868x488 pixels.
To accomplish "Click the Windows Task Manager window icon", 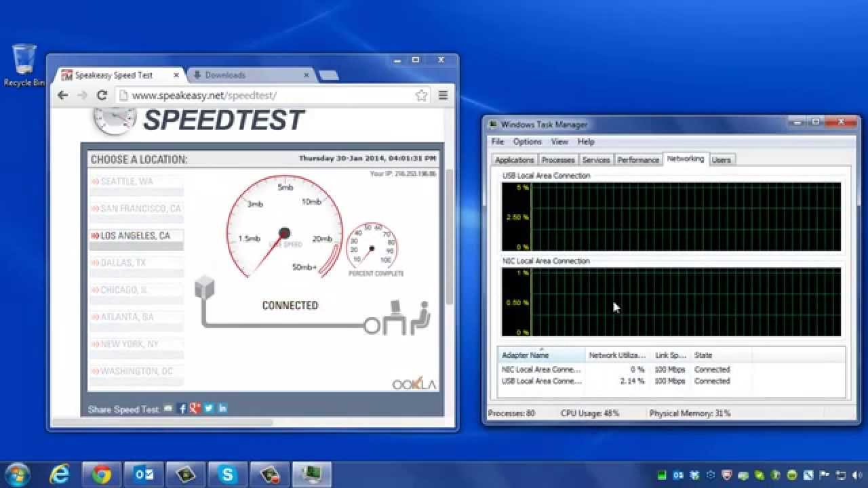I will (494, 125).
